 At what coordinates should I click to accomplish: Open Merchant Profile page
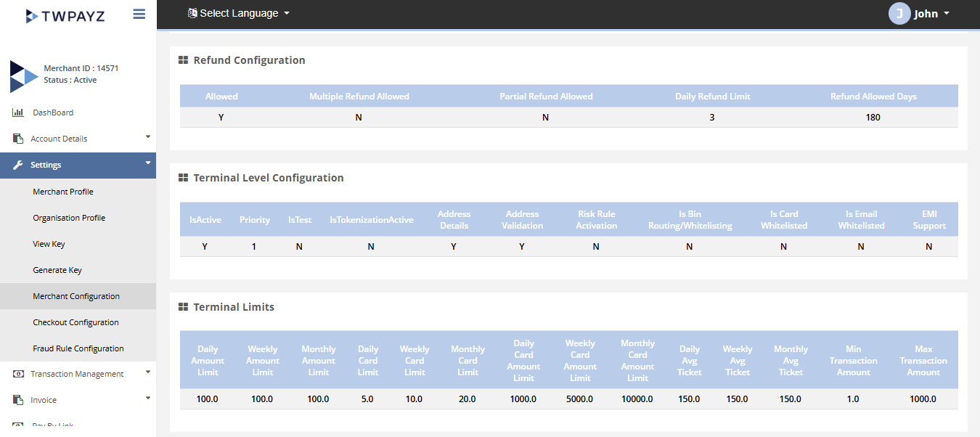(63, 192)
